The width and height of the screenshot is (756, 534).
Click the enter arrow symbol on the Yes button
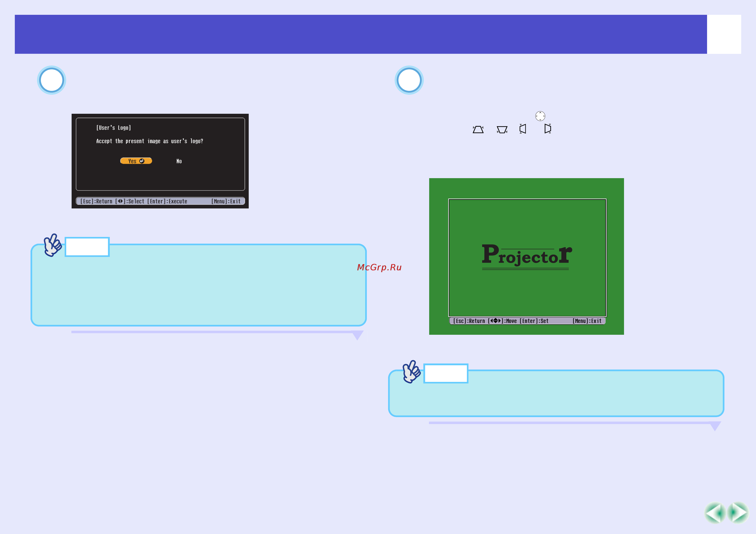click(x=142, y=161)
